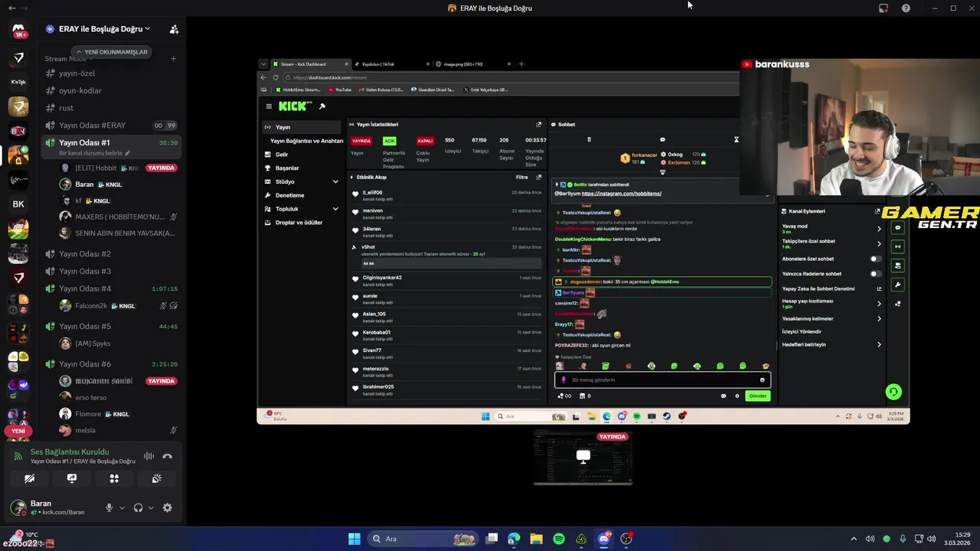The height and width of the screenshot is (551, 980).
Task: Focus the main shared stream view
Action: pos(583,241)
